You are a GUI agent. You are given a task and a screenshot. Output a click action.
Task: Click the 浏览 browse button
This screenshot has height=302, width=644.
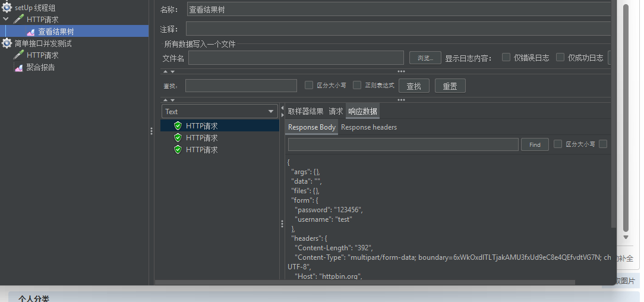tap(425, 58)
